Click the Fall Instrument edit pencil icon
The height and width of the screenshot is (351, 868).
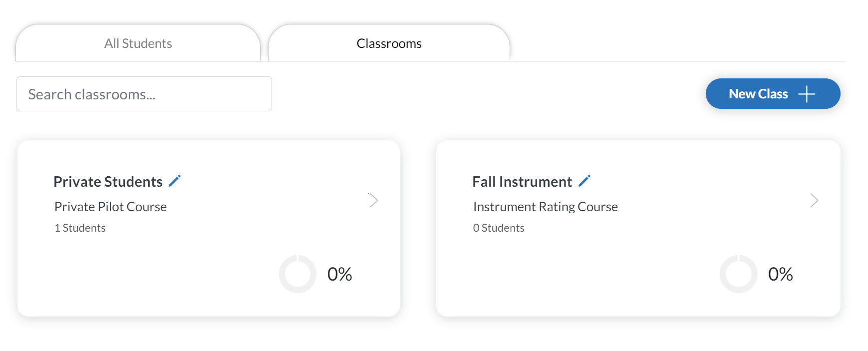[x=584, y=181]
